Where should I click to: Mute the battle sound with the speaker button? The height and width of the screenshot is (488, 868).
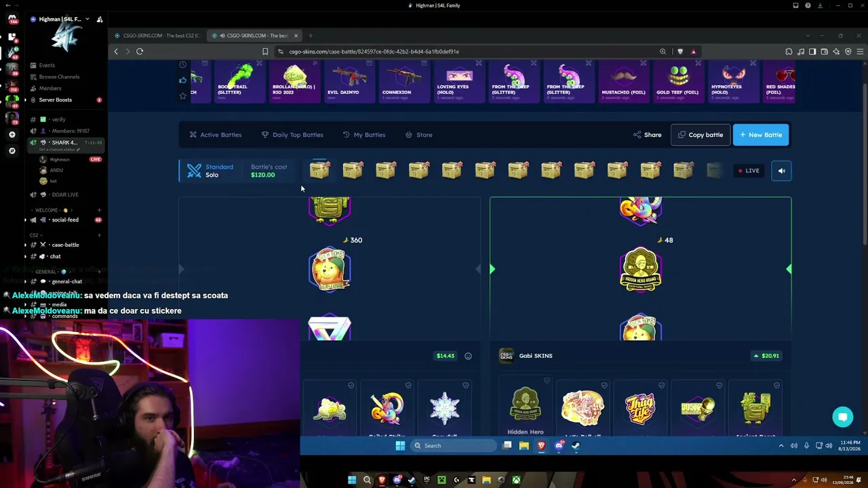coord(781,171)
